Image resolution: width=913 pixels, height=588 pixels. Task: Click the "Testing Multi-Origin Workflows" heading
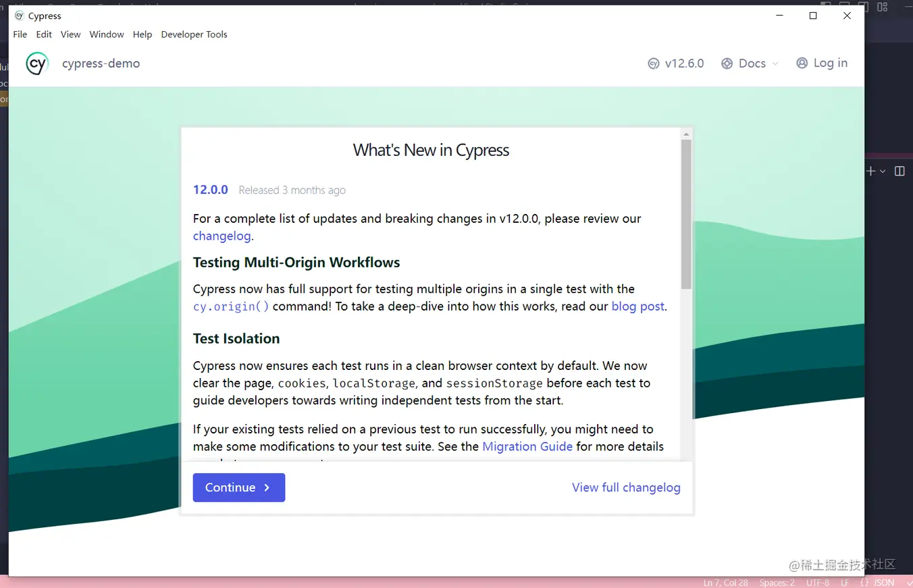296,263
